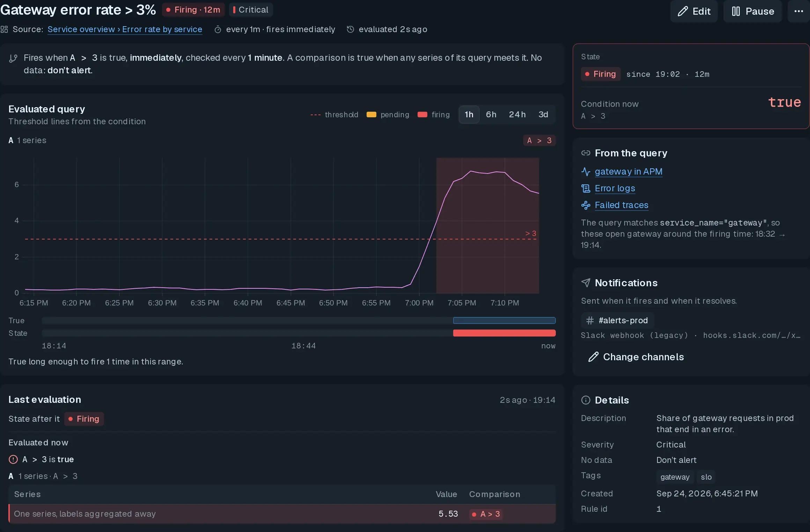The width and height of the screenshot is (810, 532).
Task: Switch to the 3d time range
Action: (543, 114)
